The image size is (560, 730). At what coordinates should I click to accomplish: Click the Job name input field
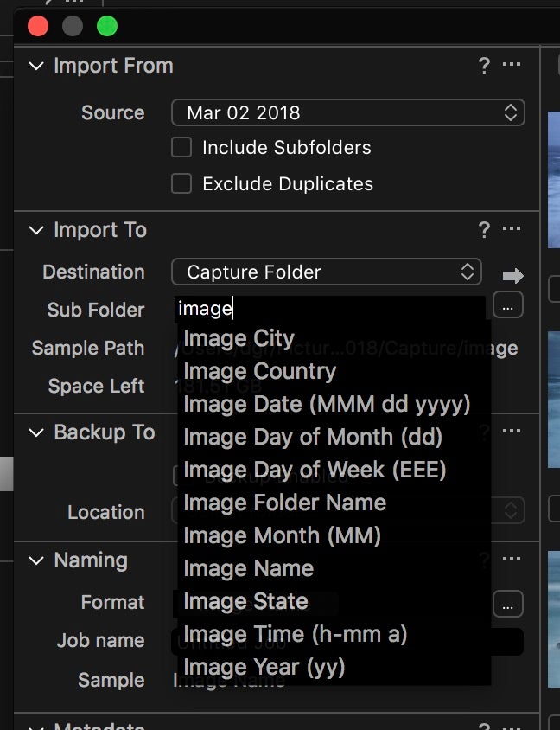pyautogui.click(x=348, y=642)
